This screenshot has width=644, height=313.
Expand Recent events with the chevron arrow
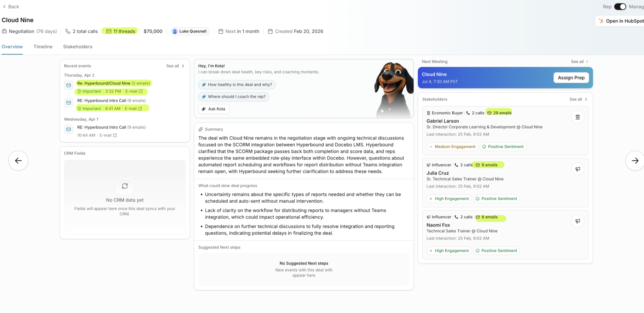point(183,66)
